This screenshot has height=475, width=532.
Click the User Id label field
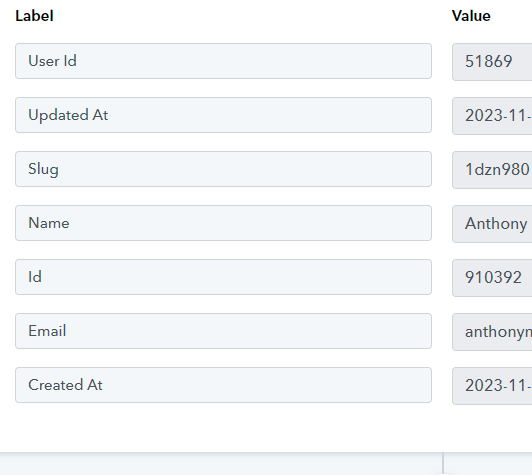(x=223, y=61)
